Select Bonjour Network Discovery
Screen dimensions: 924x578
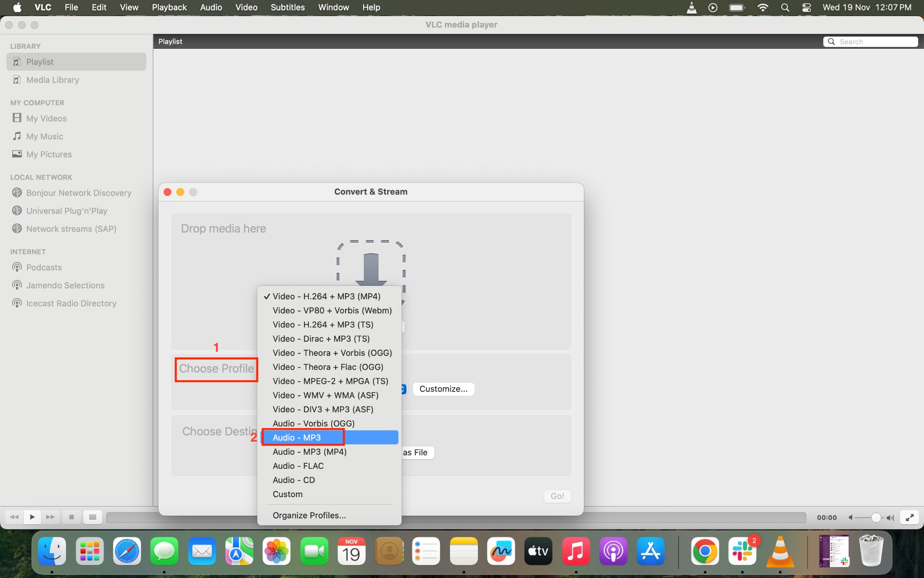click(x=78, y=193)
